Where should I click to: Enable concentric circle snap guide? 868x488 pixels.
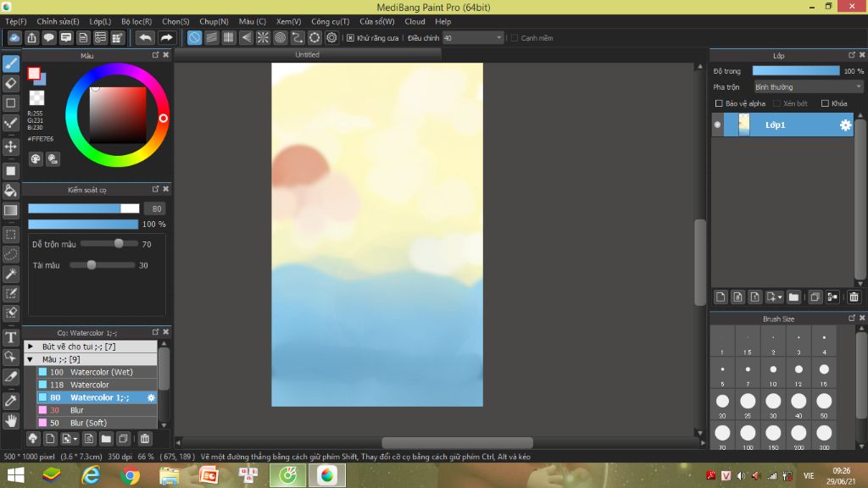pyautogui.click(x=280, y=37)
